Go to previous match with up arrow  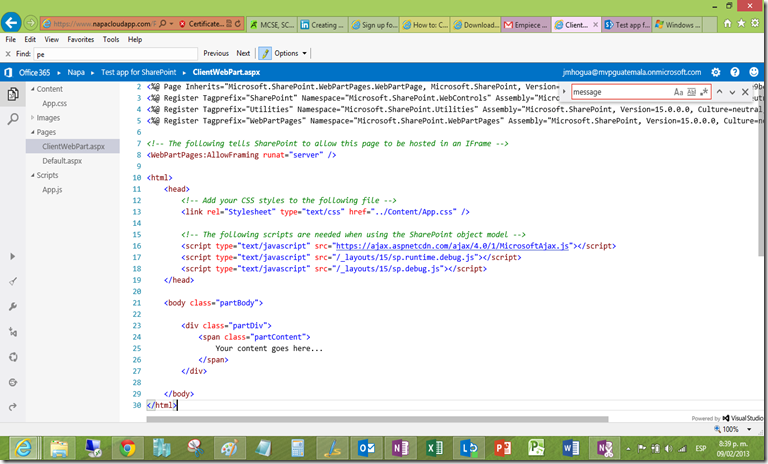[x=719, y=92]
